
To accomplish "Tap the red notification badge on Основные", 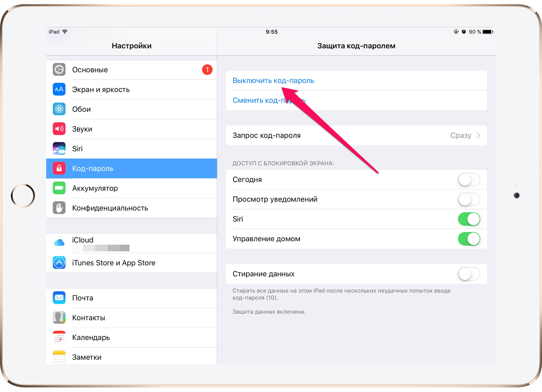I will click(207, 70).
